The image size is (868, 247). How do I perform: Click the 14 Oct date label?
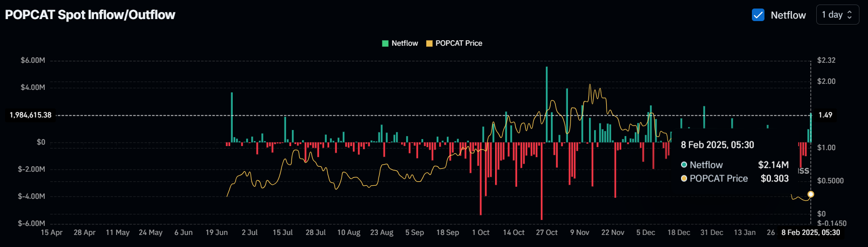[x=514, y=232]
